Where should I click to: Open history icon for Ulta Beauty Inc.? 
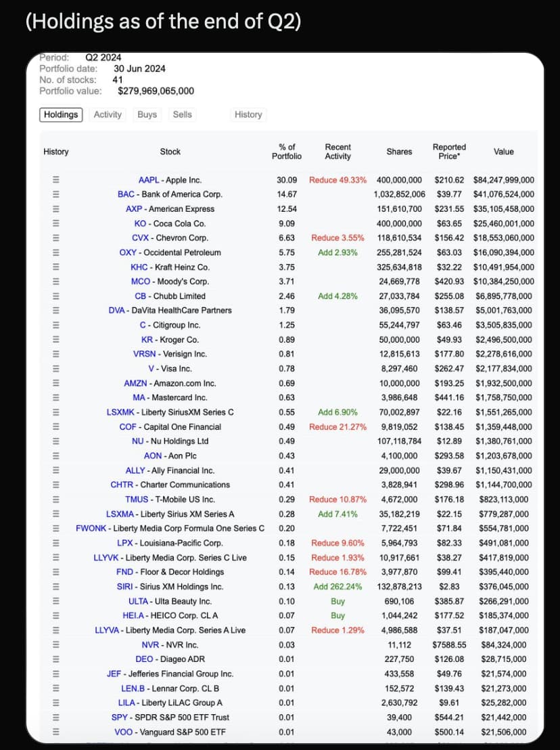pyautogui.click(x=56, y=601)
